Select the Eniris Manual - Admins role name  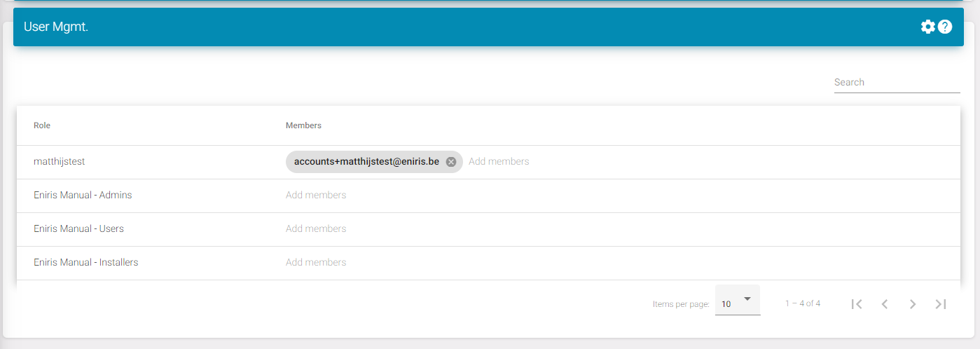pos(83,196)
